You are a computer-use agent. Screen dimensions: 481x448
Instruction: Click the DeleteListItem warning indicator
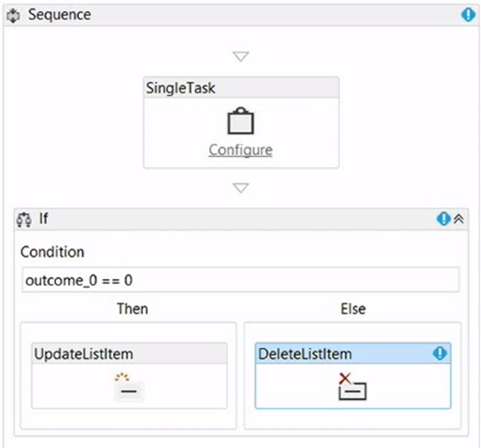tap(440, 354)
